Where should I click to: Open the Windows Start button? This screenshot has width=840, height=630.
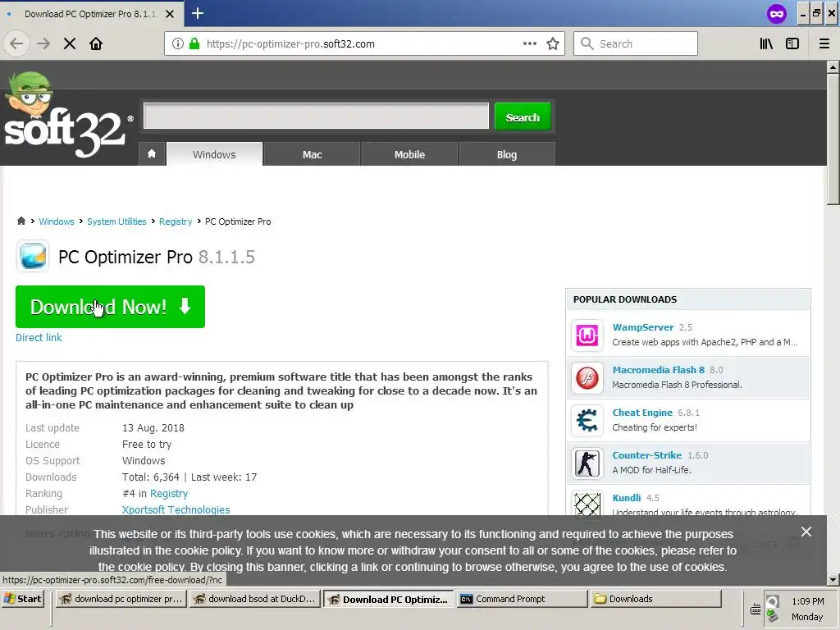[22, 598]
